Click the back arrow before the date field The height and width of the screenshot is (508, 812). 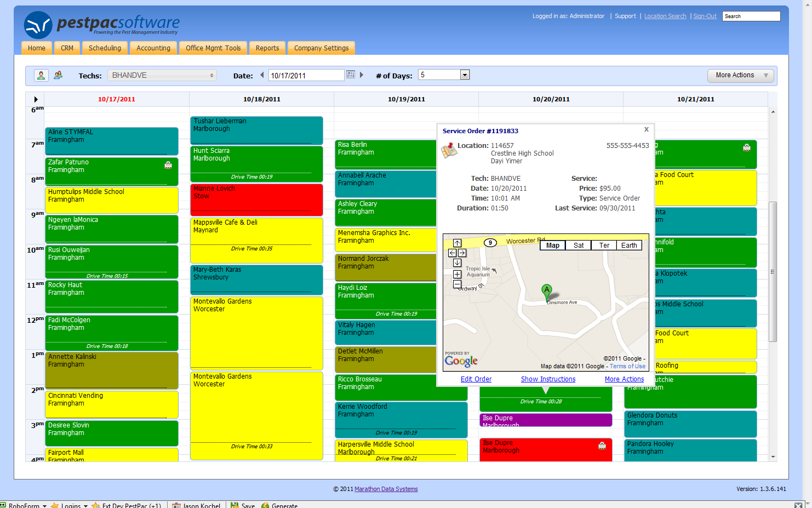(262, 75)
